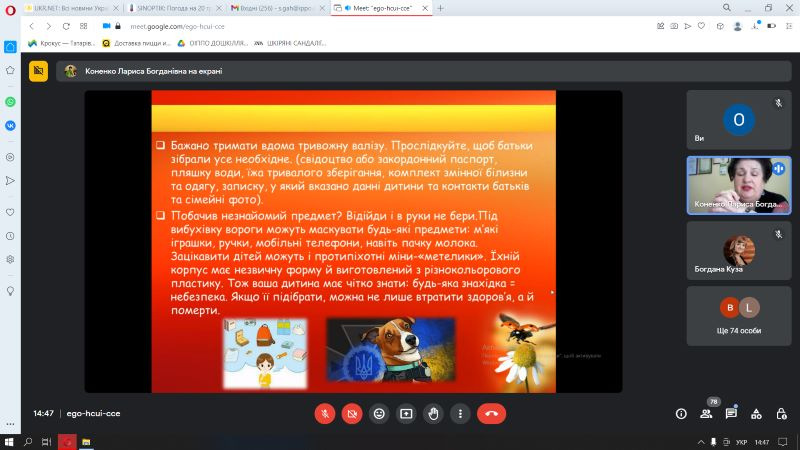This screenshot has width=800, height=450.
Task: Open History clock in the sidebar
Action: pos(10,236)
